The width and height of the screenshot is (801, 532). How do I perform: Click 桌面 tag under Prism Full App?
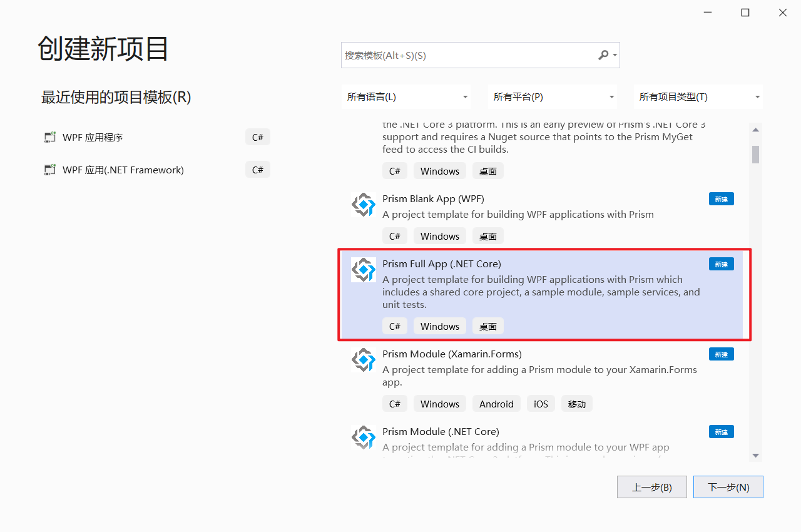pyautogui.click(x=488, y=326)
